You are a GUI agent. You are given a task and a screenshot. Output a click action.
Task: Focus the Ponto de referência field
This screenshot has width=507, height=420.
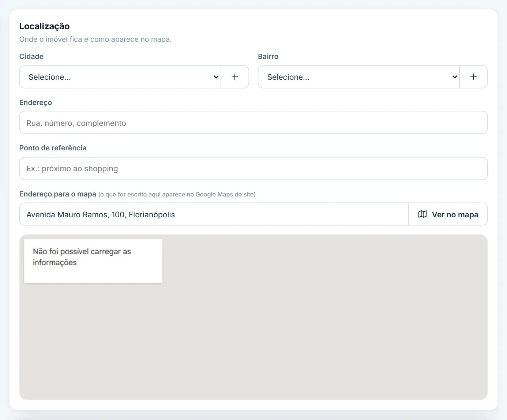click(253, 168)
